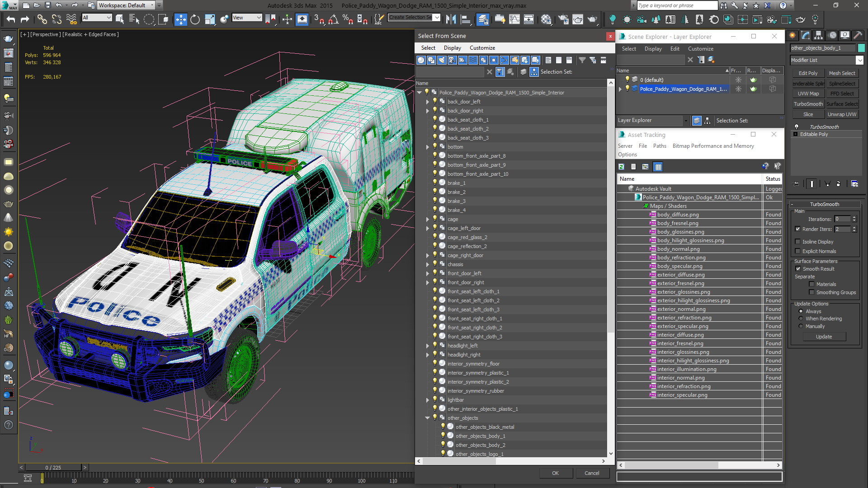Open the Motion command panel tab
The height and width of the screenshot is (488, 868).
click(832, 35)
